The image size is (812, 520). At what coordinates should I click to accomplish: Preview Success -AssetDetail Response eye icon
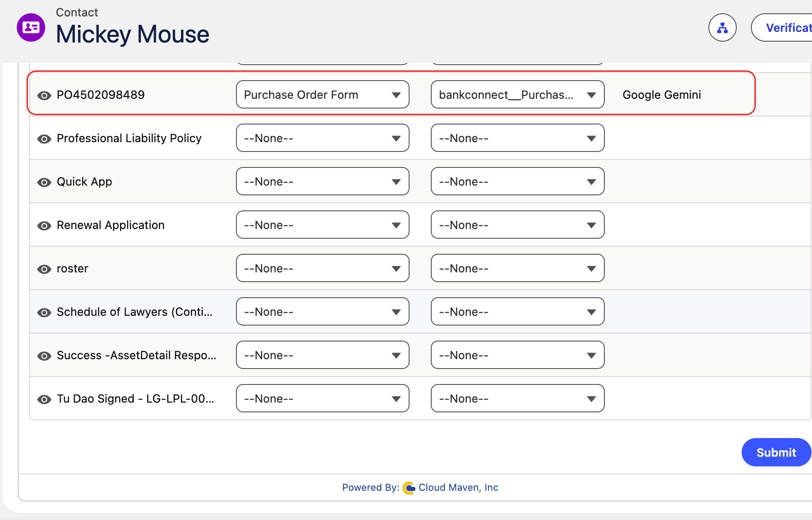(44, 356)
